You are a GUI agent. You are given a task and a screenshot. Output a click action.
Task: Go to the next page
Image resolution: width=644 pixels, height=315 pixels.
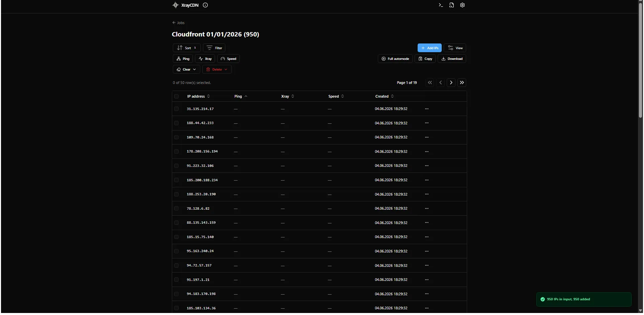[x=451, y=83]
